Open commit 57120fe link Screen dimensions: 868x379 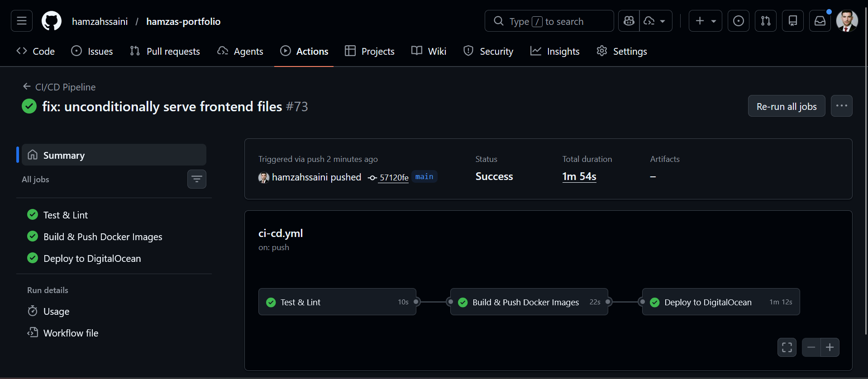394,177
